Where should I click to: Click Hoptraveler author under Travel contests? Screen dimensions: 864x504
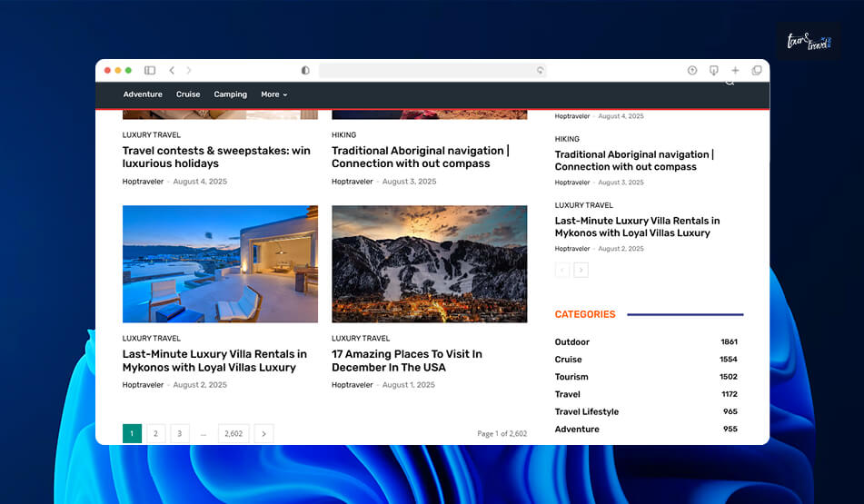[x=143, y=182]
